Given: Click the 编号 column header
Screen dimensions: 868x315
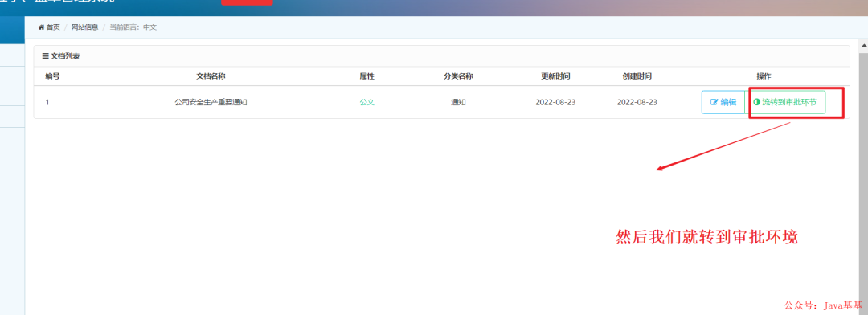Looking at the screenshot, I should (52, 76).
